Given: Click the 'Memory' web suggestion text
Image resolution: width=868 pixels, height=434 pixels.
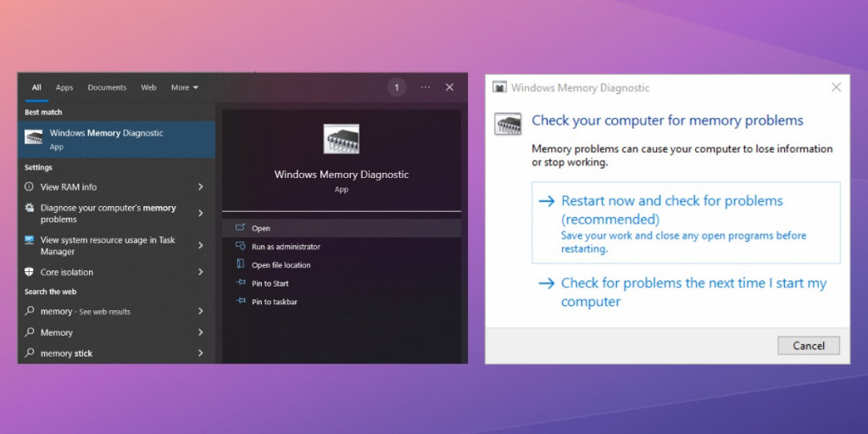Looking at the screenshot, I should (57, 332).
